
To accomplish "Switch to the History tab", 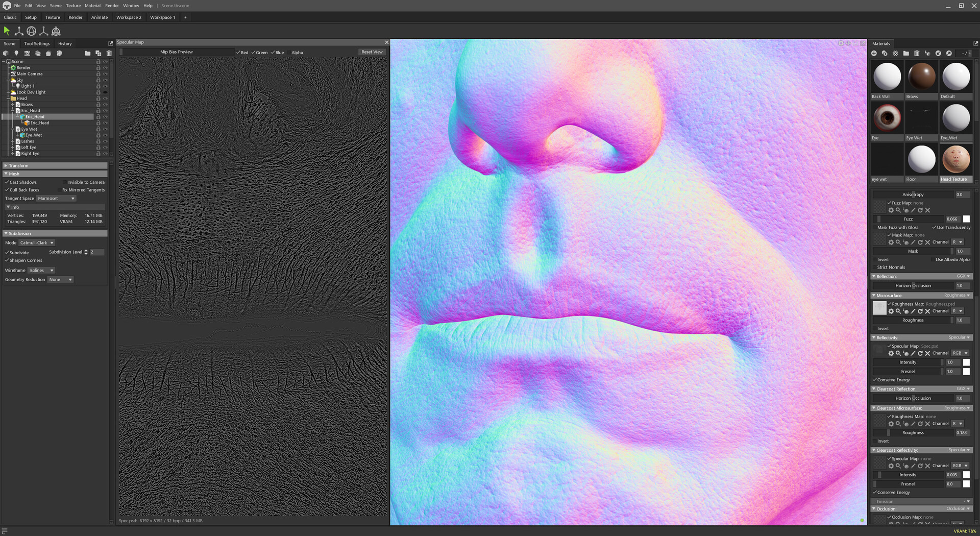I will pos(65,43).
